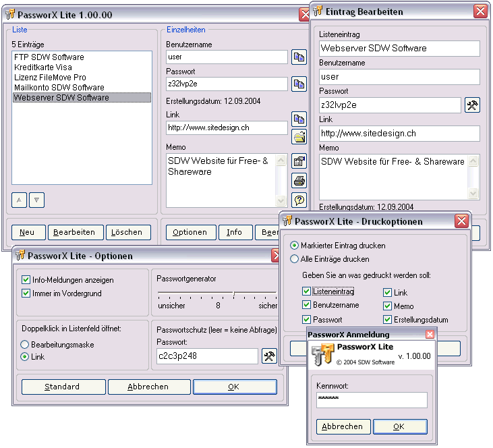
Task: Click the Kennwort field in the login dialog
Action: tap(372, 400)
